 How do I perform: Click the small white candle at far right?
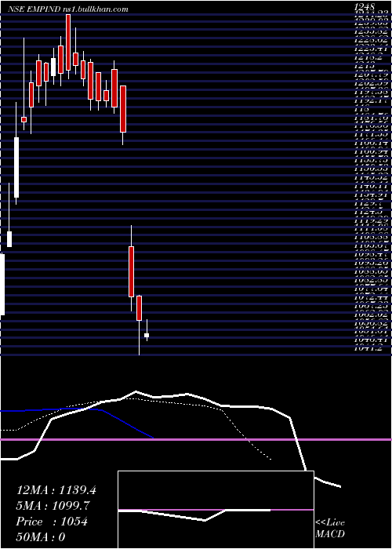[x=147, y=336]
